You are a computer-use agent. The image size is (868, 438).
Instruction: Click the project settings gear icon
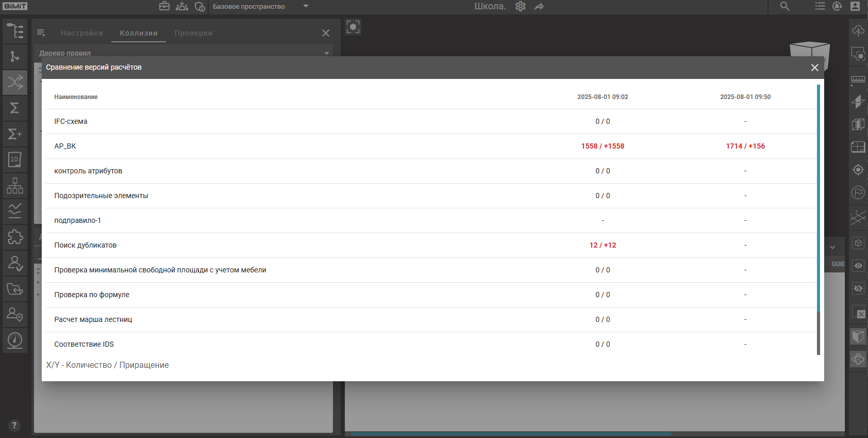click(x=521, y=7)
